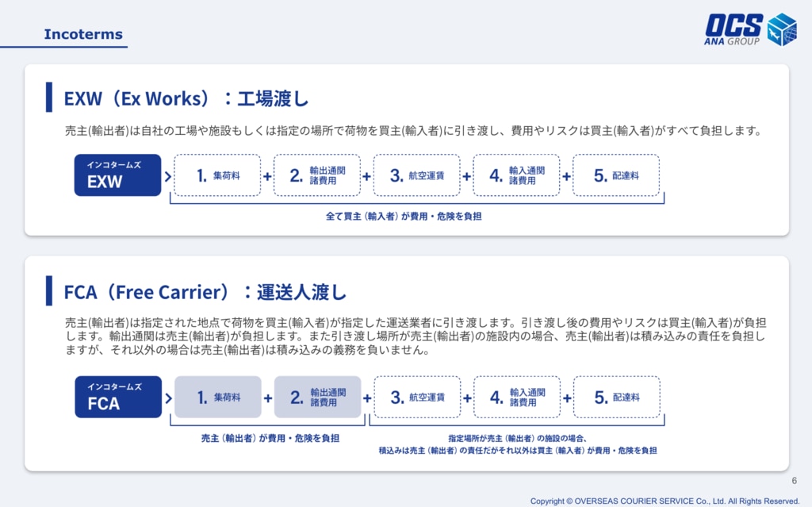Select the dark blue インコタームズ EXW badge
The width and height of the screenshot is (812, 507).
[x=117, y=175]
